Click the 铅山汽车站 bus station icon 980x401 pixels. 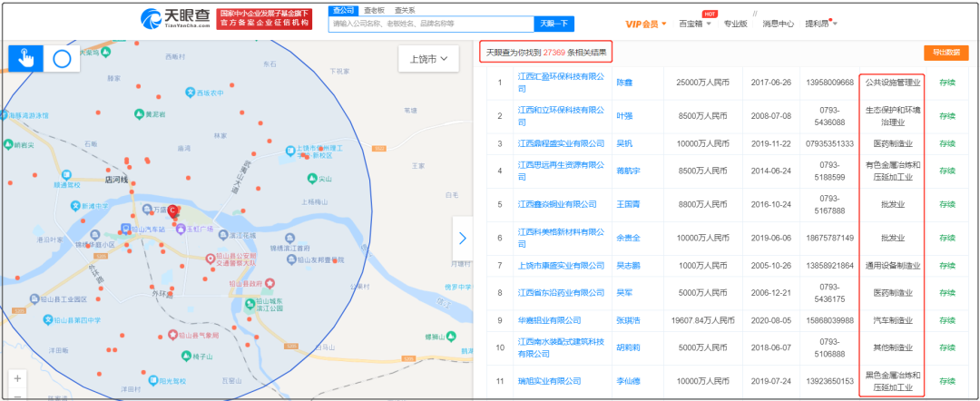pos(125,230)
